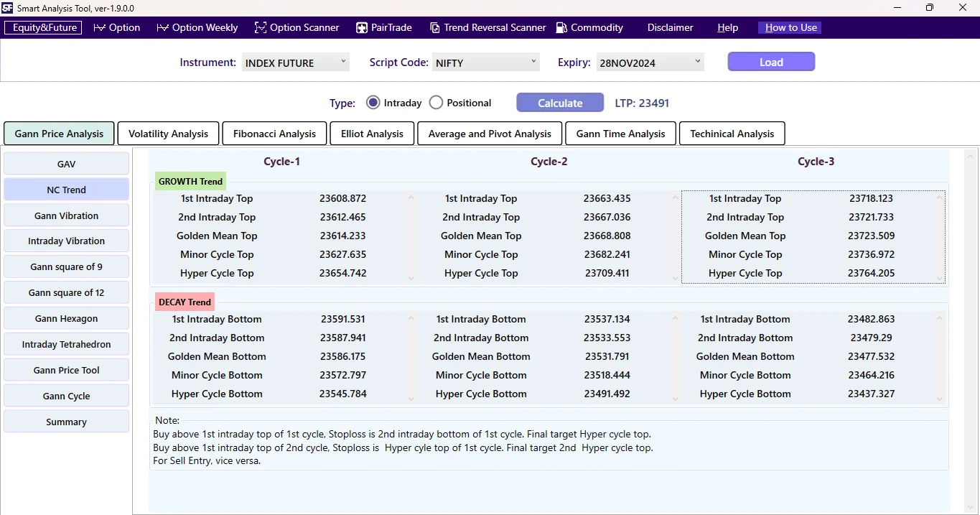Switch to Positional mode

click(x=436, y=102)
